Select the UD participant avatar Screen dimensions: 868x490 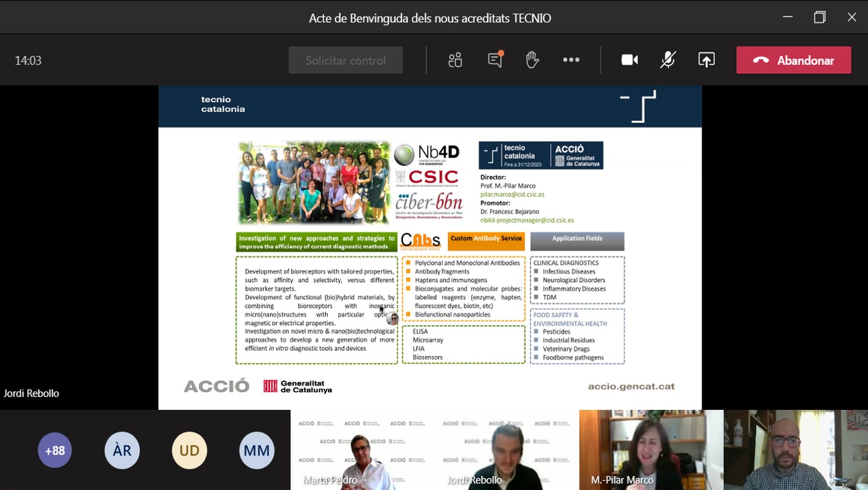point(189,451)
